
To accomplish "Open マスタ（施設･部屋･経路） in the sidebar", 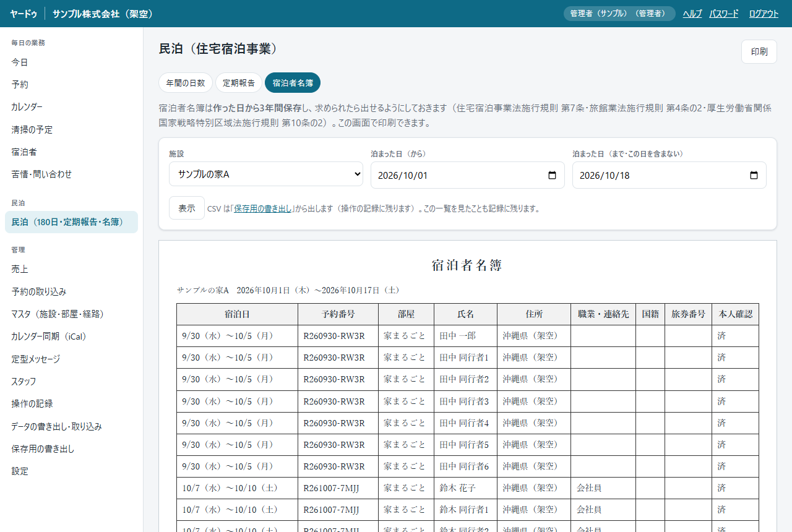I will [x=71, y=314].
